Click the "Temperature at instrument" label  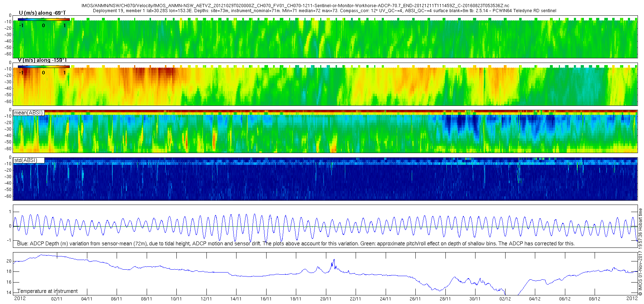pos(48,291)
